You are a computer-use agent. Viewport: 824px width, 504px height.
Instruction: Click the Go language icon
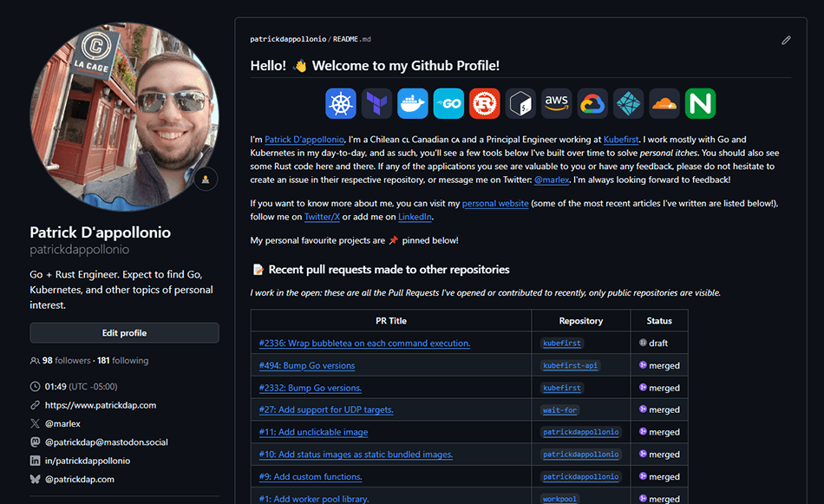click(x=448, y=103)
